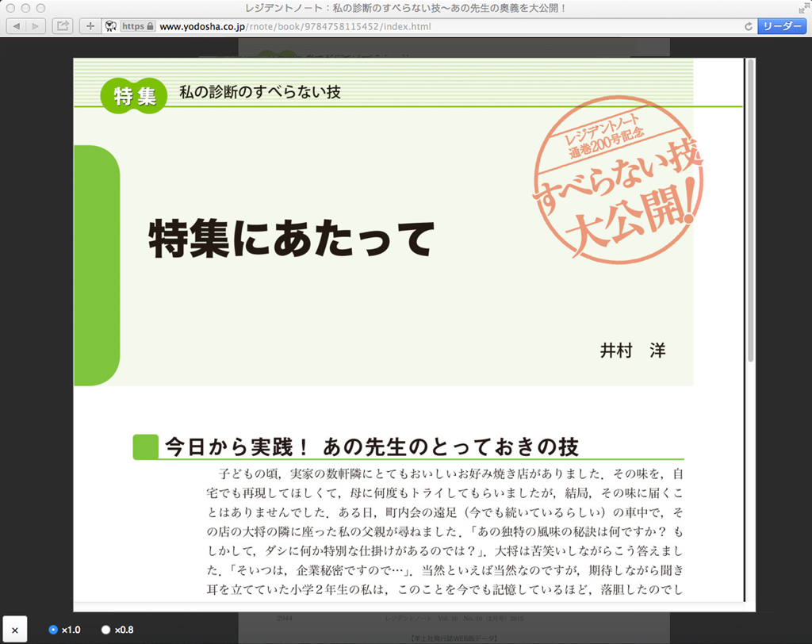The height and width of the screenshot is (644, 812).
Task: Open the Share menu in toolbar
Action: tap(63, 26)
